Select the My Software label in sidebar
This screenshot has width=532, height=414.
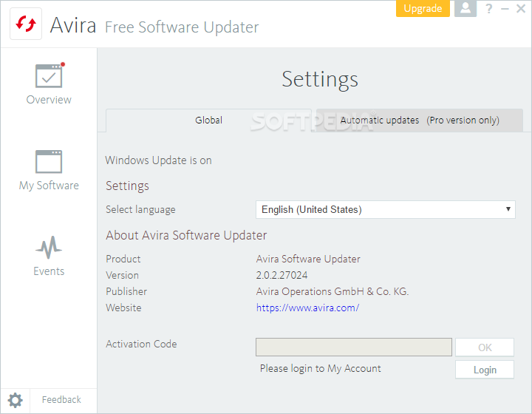click(49, 186)
